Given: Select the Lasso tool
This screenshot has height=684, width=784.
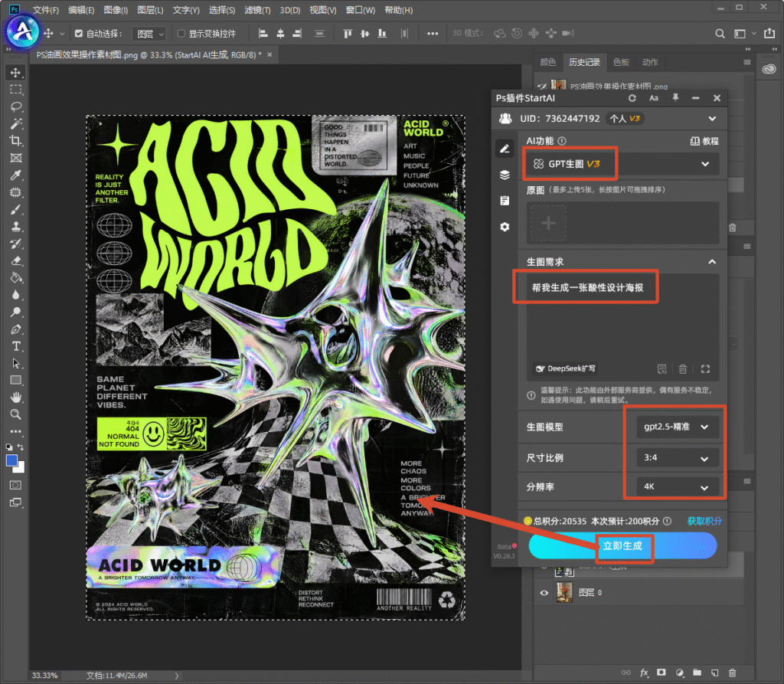Looking at the screenshot, I should (16, 106).
